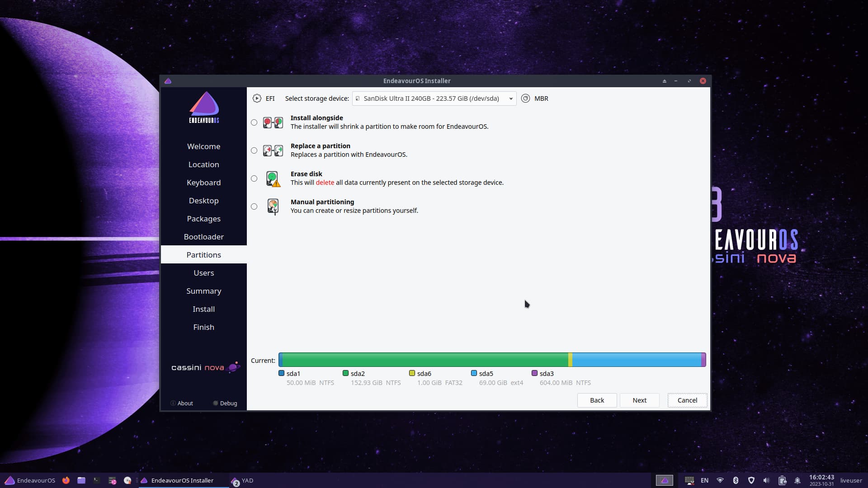Open the power manager battery icon
Image resolution: width=868 pixels, height=488 pixels.
click(782, 480)
